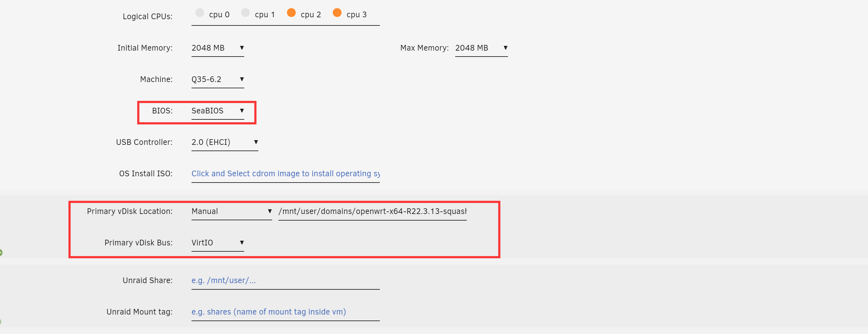This screenshot has height=334, width=868.
Task: Open the BIOS dropdown showing SeaBIOS
Action: click(217, 111)
